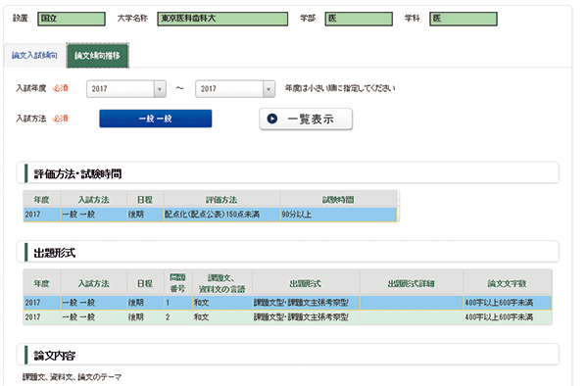Click the 評価方法・試験時間 section header
The height and width of the screenshot is (386, 588).
click(288, 173)
